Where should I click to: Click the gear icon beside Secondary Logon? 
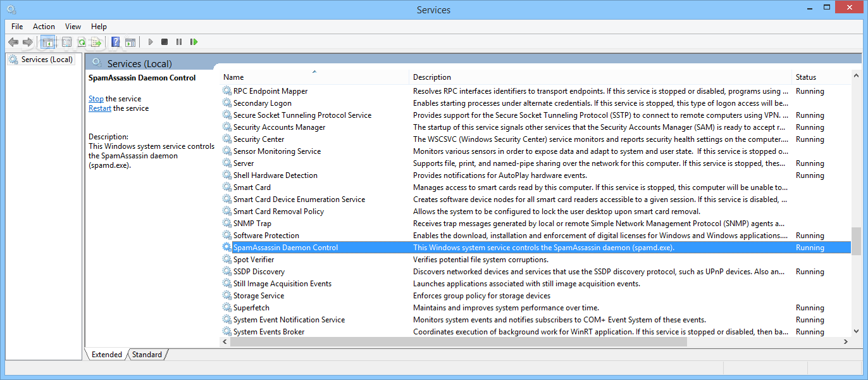[227, 103]
